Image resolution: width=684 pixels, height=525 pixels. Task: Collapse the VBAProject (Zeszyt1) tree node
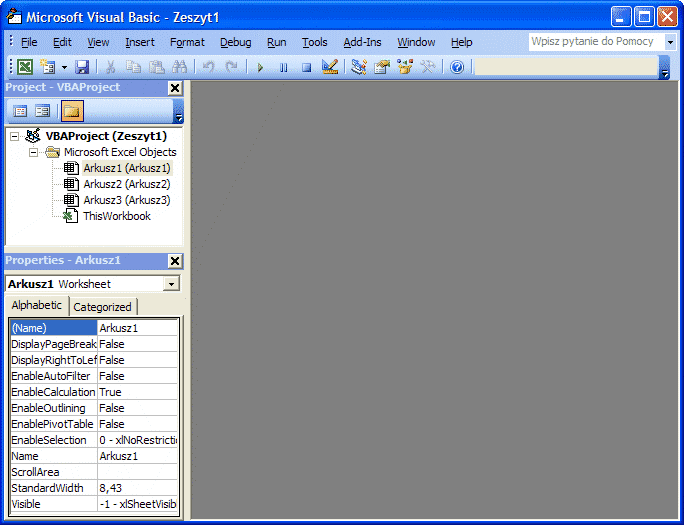[x=15, y=136]
